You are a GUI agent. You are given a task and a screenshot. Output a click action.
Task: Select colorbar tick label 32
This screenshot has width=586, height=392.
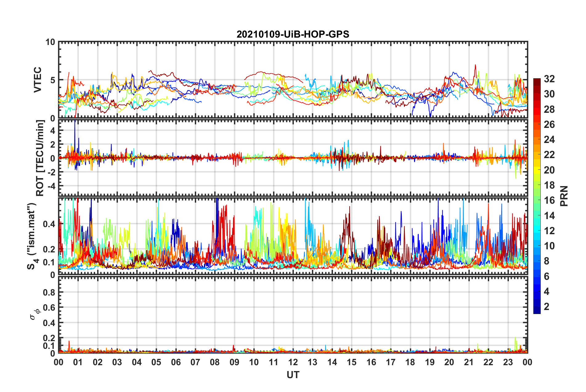pos(549,79)
